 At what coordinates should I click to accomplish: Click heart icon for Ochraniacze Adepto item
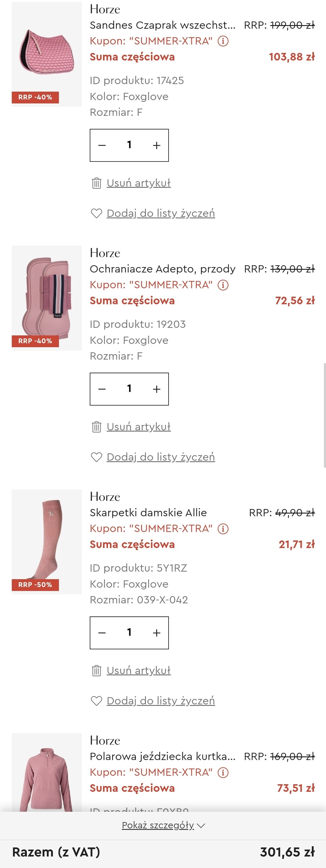coord(96,457)
